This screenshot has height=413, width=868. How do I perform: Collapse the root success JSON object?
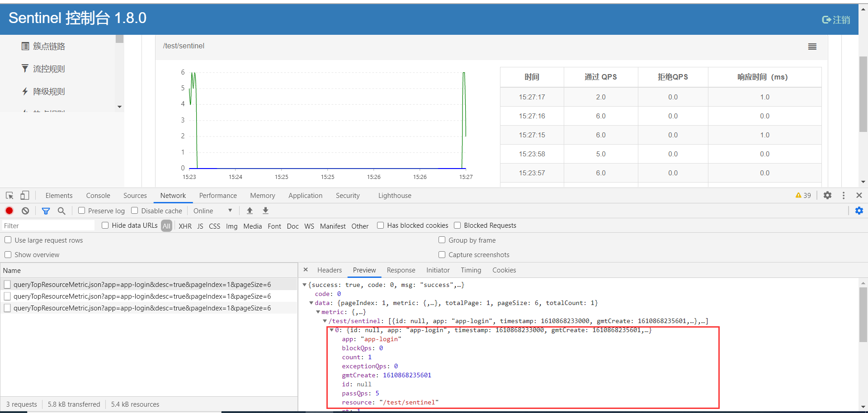coord(304,285)
